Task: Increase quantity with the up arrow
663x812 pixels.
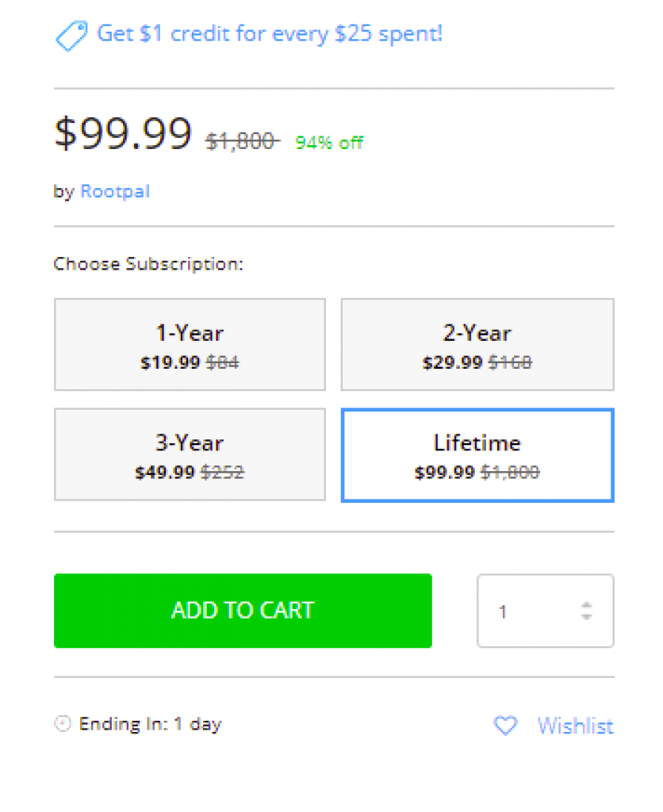Action: [x=586, y=605]
